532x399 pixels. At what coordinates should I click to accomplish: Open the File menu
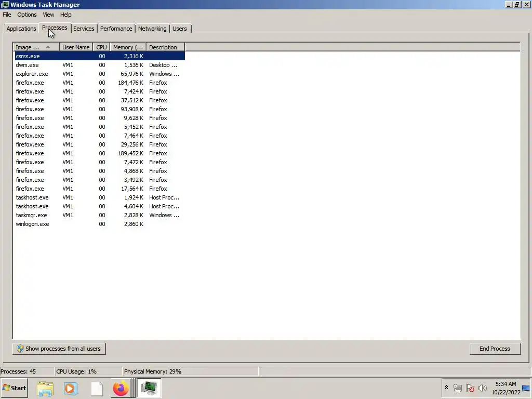pos(7,15)
